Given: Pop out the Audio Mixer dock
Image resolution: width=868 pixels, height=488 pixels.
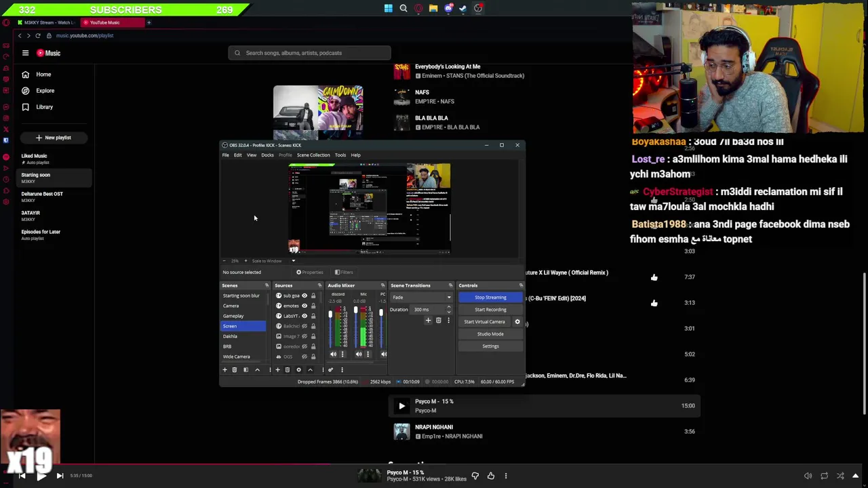Looking at the screenshot, I should pos(382,285).
